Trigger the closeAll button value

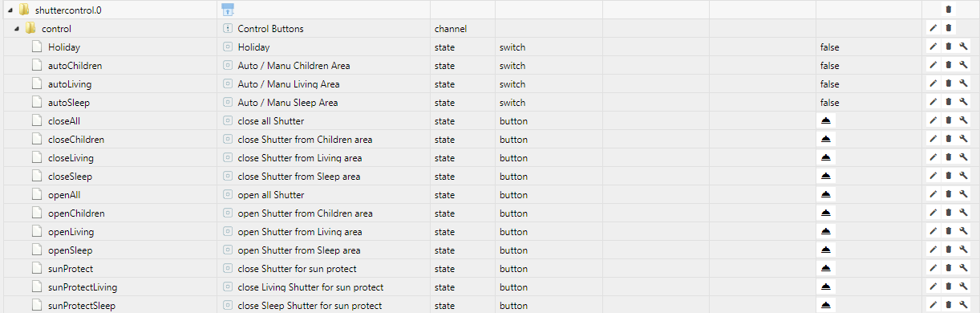pos(827,121)
